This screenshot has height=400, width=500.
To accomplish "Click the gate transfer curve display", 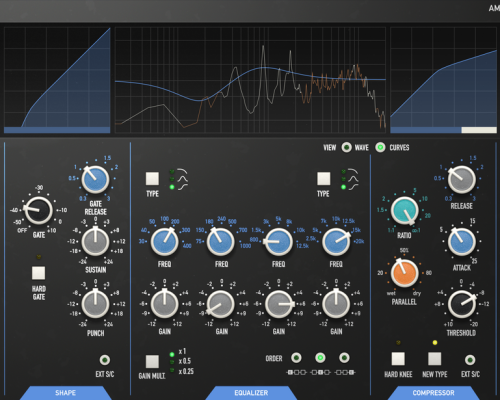I will (x=57, y=80).
